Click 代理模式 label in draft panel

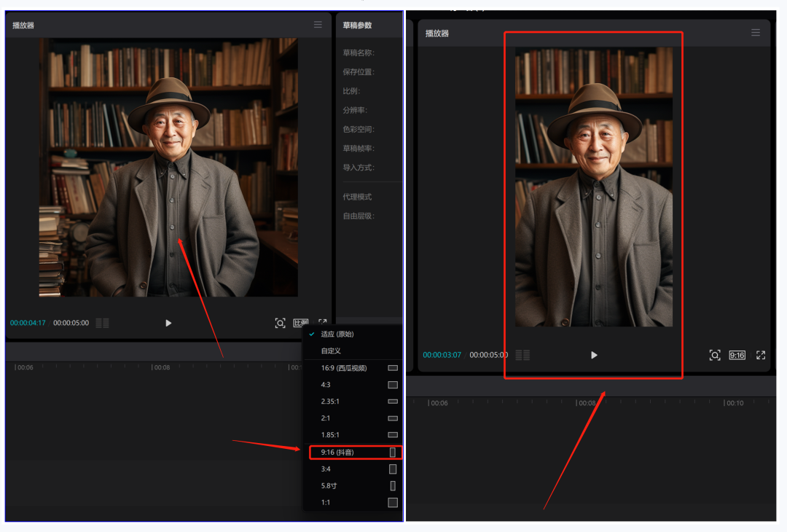pos(357,197)
